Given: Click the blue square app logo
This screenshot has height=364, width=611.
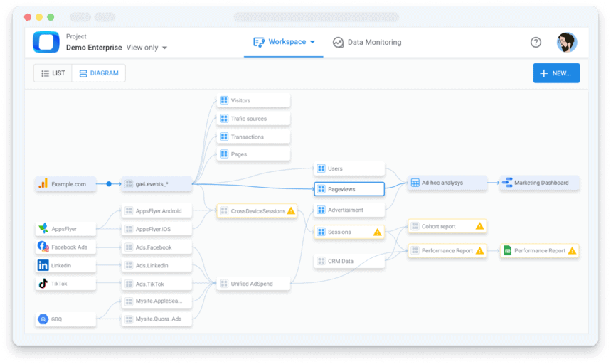Looking at the screenshot, I should tap(46, 42).
